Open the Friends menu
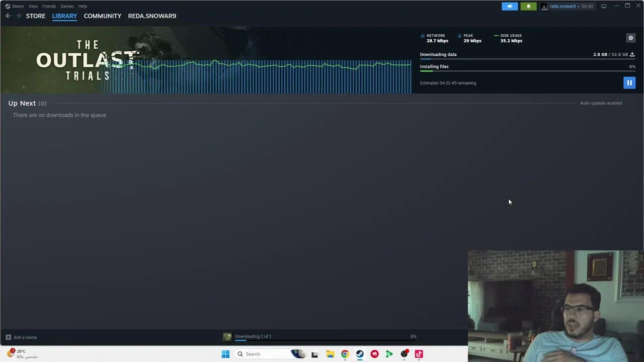 [x=49, y=6]
